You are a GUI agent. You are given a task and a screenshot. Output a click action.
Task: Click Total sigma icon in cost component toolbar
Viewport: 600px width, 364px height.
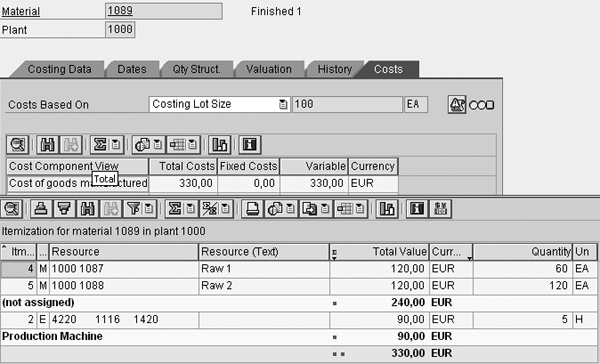click(100, 145)
